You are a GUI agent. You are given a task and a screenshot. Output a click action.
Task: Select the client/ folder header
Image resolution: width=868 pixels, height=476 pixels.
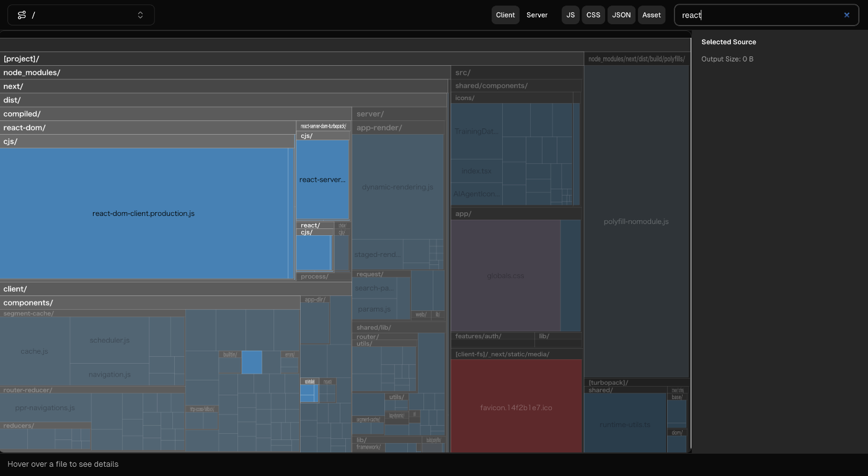(x=175, y=289)
